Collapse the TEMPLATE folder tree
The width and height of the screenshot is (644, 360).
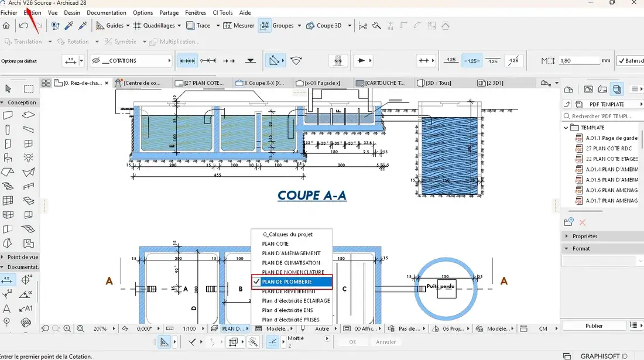tap(566, 128)
